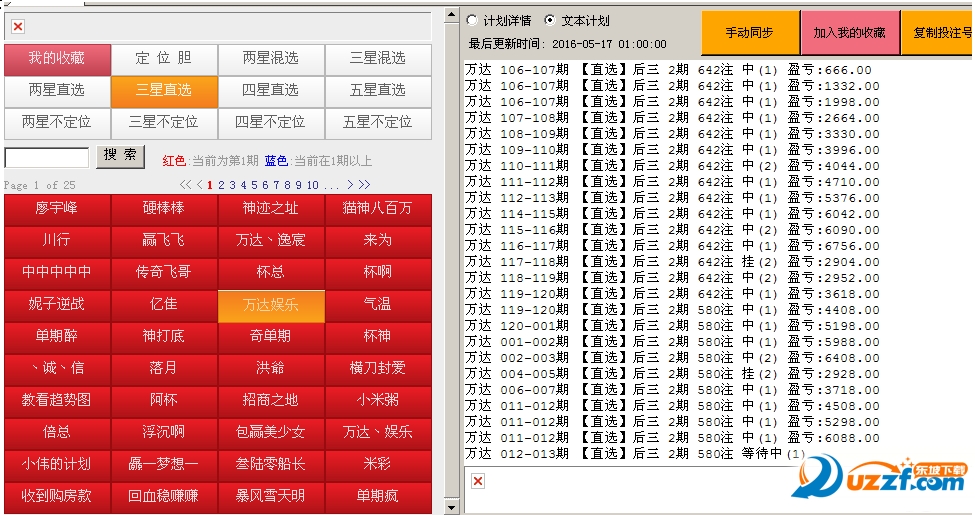
Task: Switch to the 三星不定位 tab
Action: click(x=164, y=123)
